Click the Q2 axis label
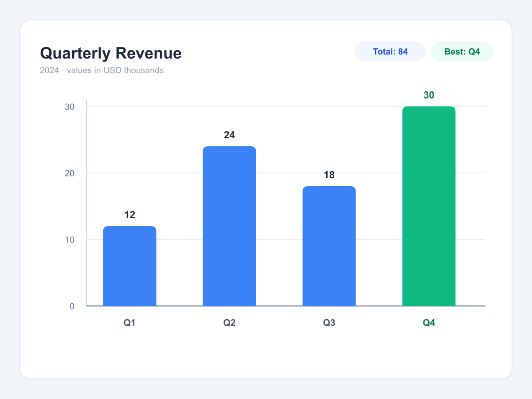Image resolution: width=532 pixels, height=399 pixels. [x=229, y=323]
